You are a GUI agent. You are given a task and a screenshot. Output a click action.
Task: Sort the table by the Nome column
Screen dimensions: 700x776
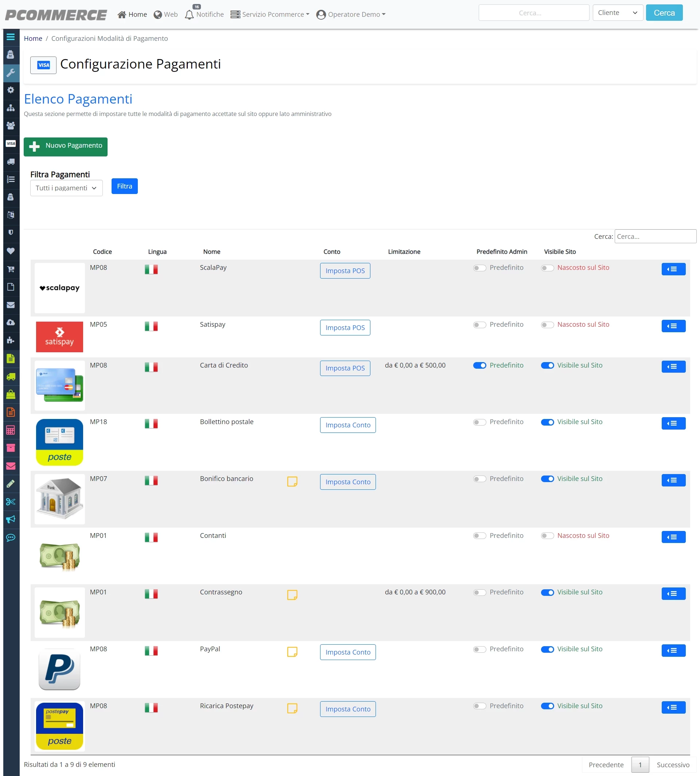(x=212, y=252)
